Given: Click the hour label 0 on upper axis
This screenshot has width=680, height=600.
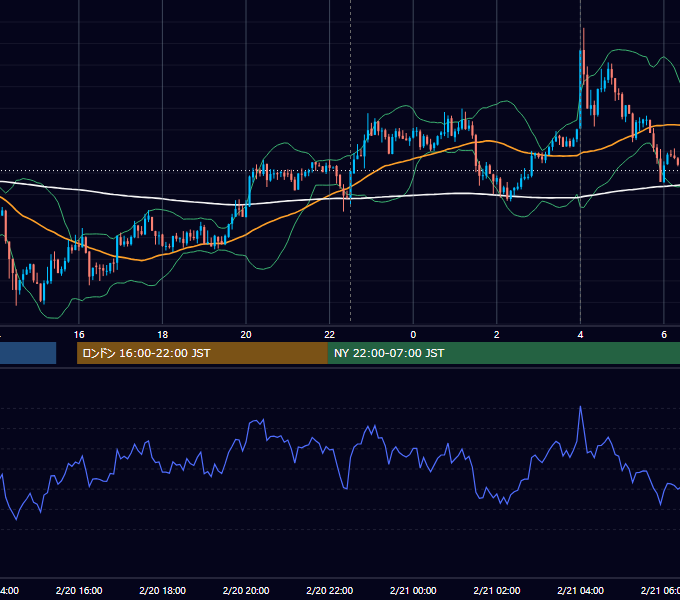Looking at the screenshot, I should coord(413,335).
